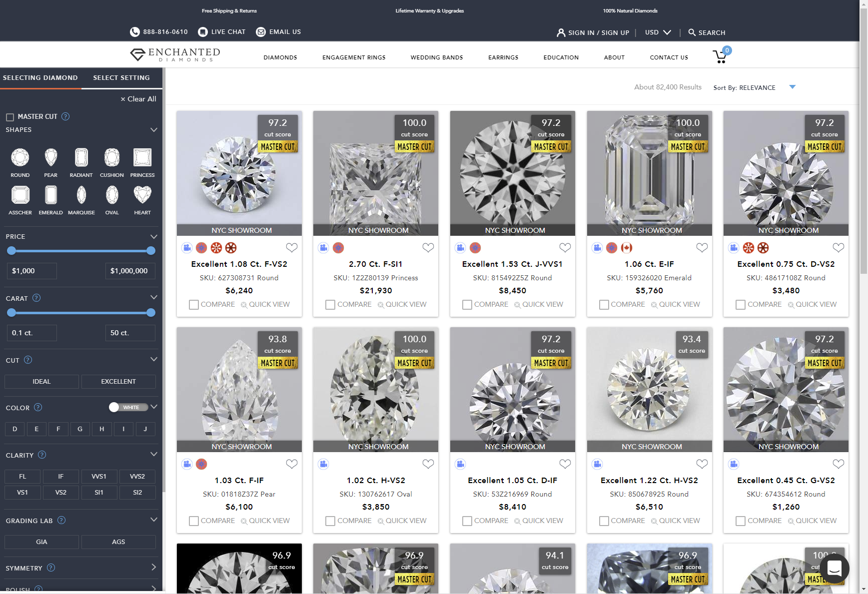Click the video icon on the 1.08 Ct F-VS2 diamond
Screen dimensions: 868x594
click(x=186, y=247)
